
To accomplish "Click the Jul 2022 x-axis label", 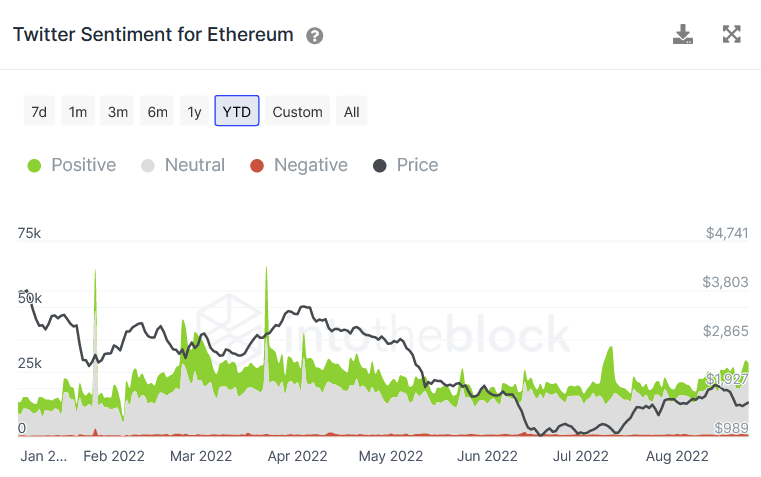I will [581, 456].
